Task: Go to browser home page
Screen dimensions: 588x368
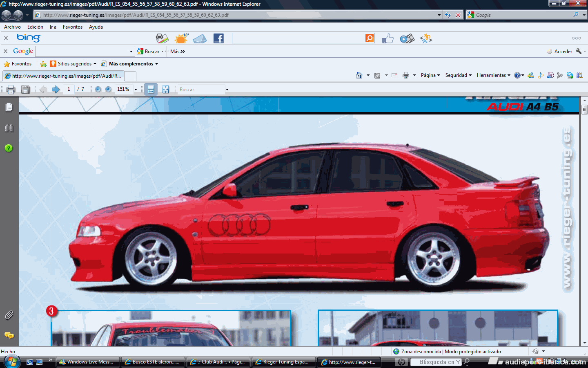Action: (359, 75)
